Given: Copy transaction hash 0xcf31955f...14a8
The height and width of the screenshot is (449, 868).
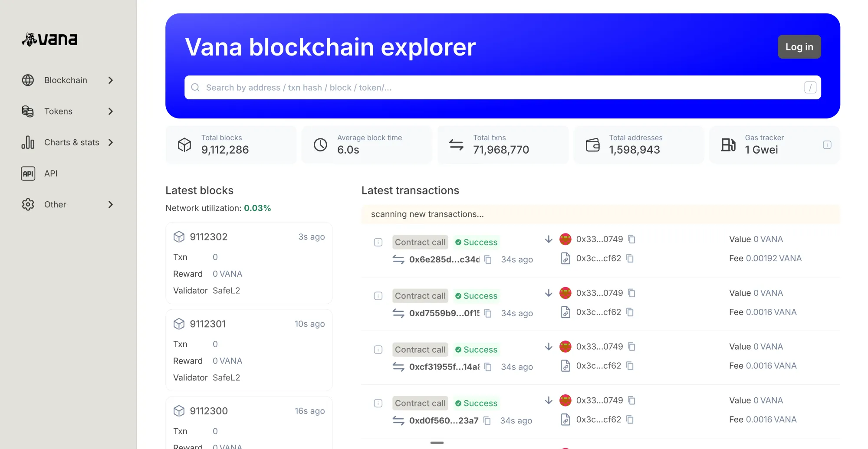Looking at the screenshot, I should (488, 367).
